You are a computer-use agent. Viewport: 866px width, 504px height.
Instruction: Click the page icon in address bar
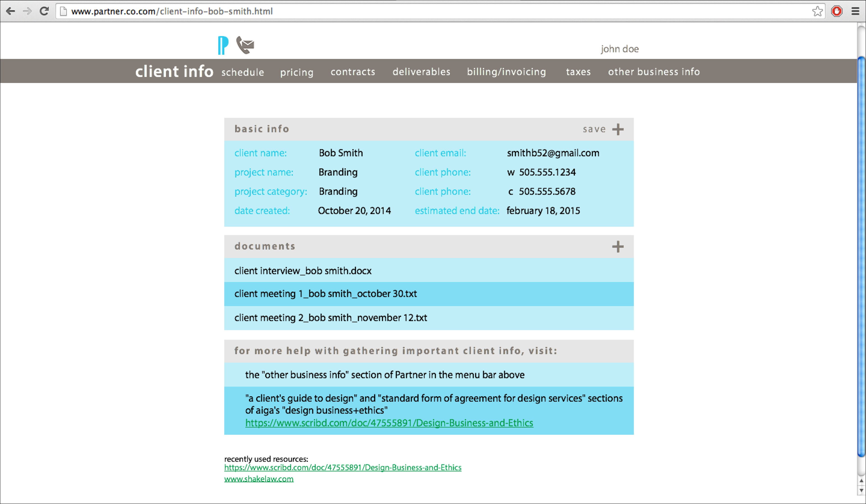coord(63,11)
